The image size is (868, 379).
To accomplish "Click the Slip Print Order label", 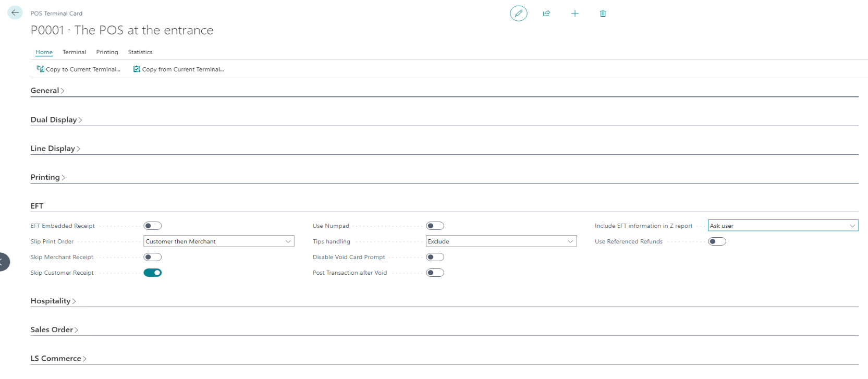I will coord(52,241).
